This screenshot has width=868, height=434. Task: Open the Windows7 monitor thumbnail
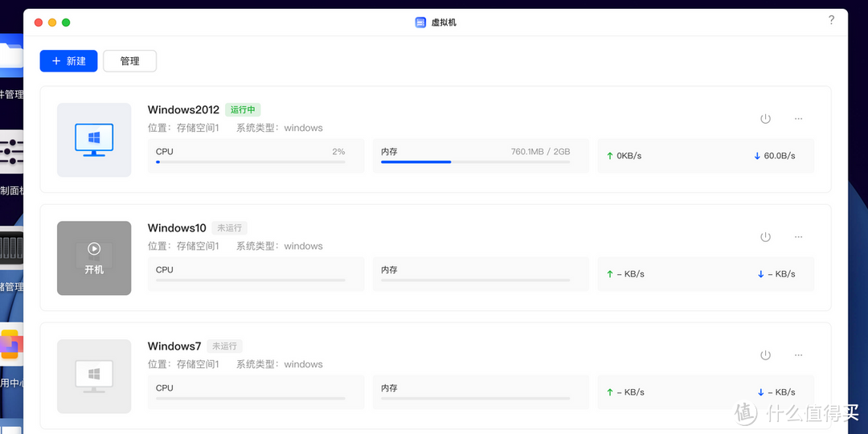[94, 376]
